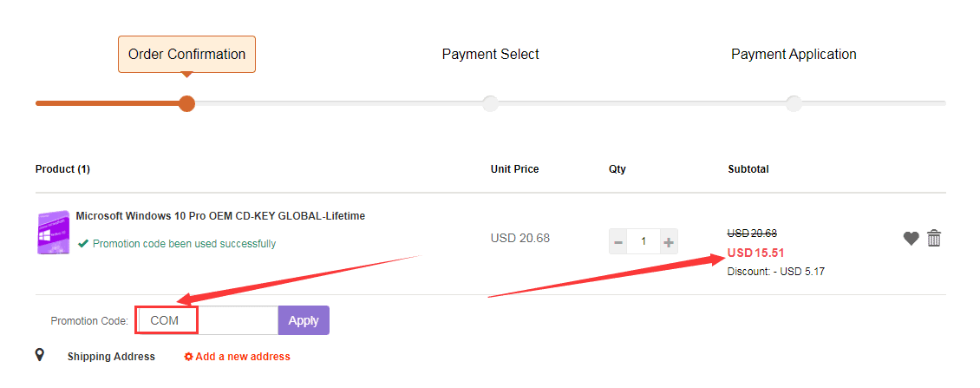Click the location pin beside Shipping Address
Image resolution: width=980 pixels, height=388 pixels.
click(x=40, y=355)
